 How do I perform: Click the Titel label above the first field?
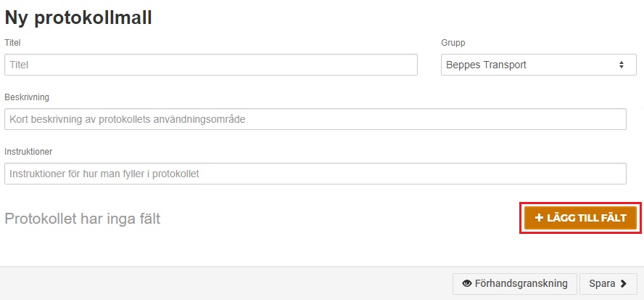(x=12, y=42)
